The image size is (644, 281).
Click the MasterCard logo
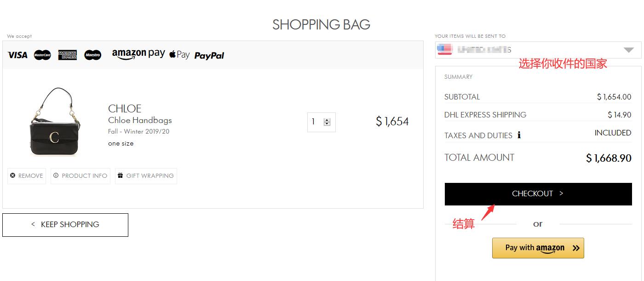pyautogui.click(x=42, y=55)
